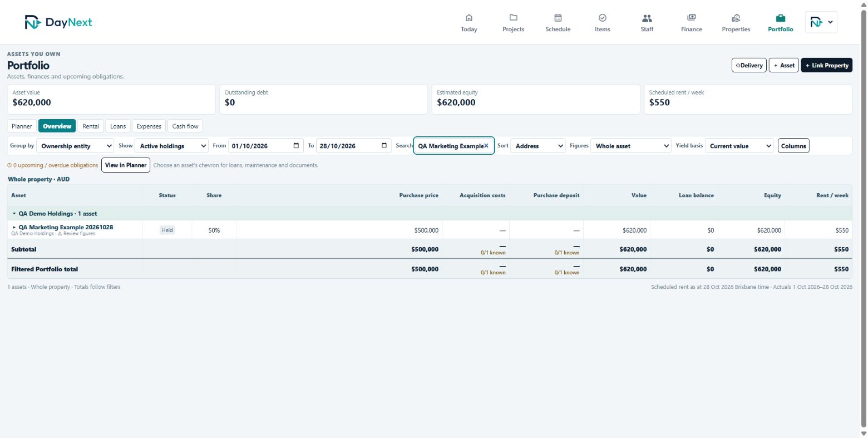Click the Link Property button
This screenshot has width=868, height=438.
(x=827, y=65)
